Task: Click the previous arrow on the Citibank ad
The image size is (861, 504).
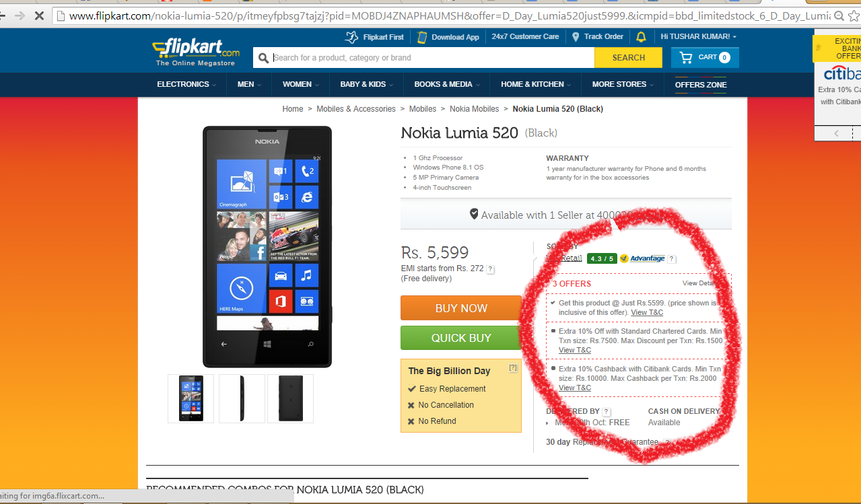Action: [x=837, y=133]
